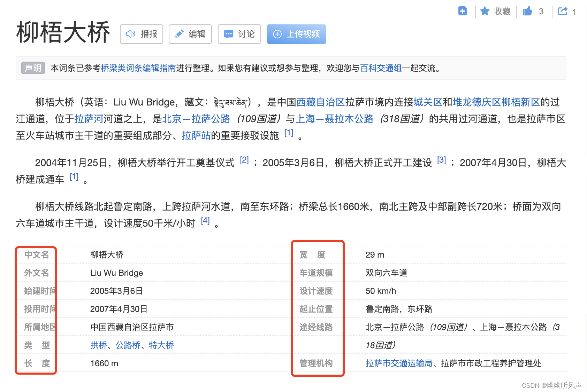Open the 特大桥 link in the infobox
Screen dimensions: 587x392
(161, 345)
